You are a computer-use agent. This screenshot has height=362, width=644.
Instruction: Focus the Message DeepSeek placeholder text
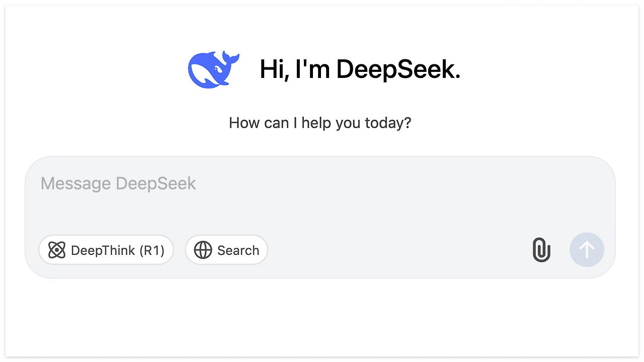pos(118,184)
